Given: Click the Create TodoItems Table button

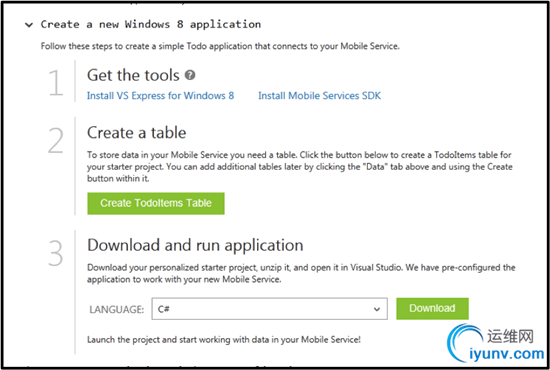Looking at the screenshot, I should tap(156, 203).
